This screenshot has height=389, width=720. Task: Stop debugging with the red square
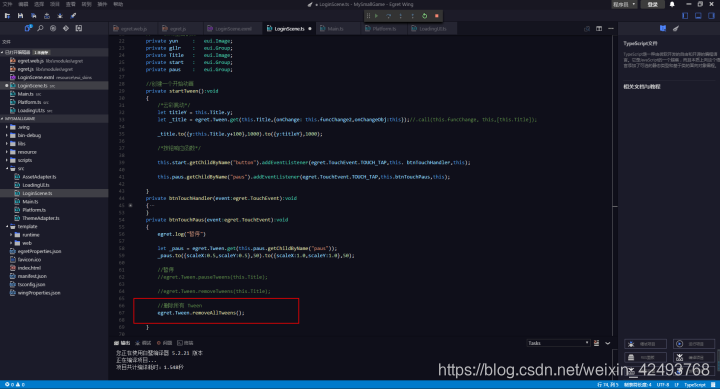point(437,16)
